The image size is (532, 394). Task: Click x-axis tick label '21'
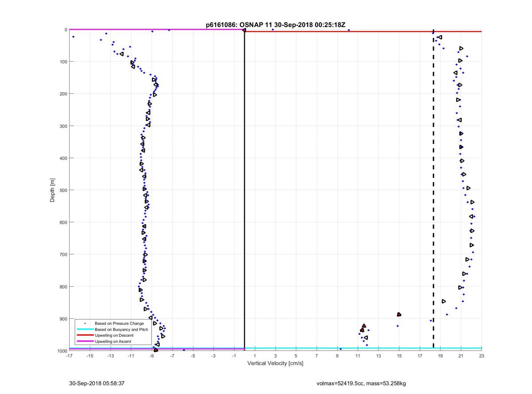tap(461, 355)
